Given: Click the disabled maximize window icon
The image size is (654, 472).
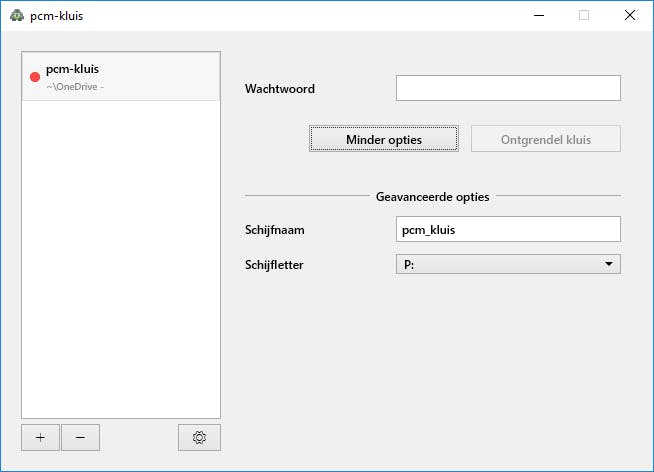Looking at the screenshot, I should (x=584, y=15).
